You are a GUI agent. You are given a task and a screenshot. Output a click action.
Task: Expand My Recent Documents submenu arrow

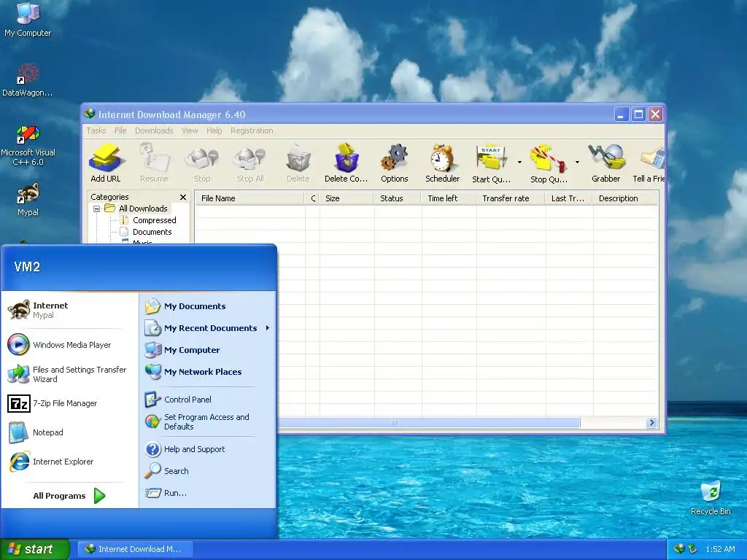coord(268,327)
